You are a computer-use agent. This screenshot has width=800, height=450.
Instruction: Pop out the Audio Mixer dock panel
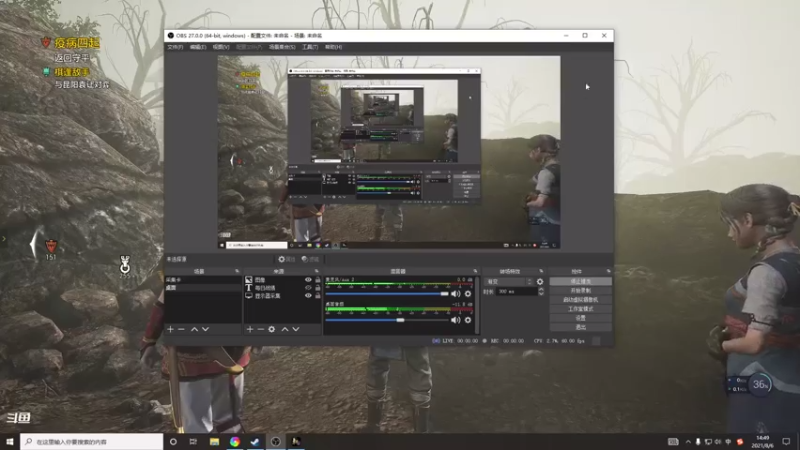(x=475, y=271)
